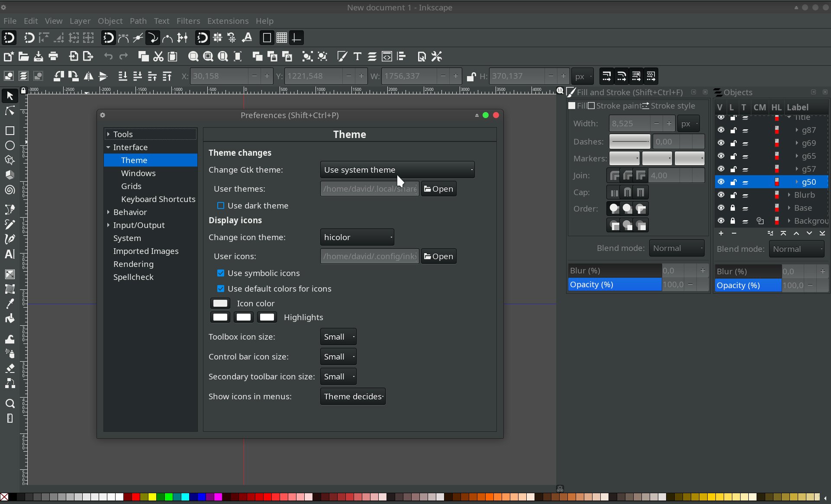Switch to the Stroke style tab
Viewport: 831px width, 504px height.
672,106
